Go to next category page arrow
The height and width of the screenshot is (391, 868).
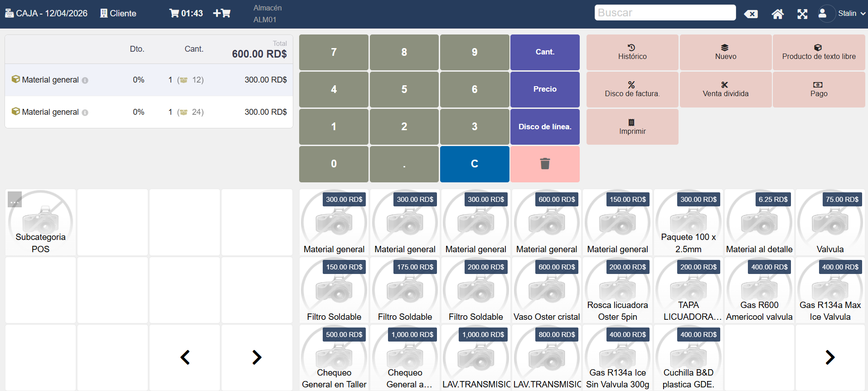257,357
